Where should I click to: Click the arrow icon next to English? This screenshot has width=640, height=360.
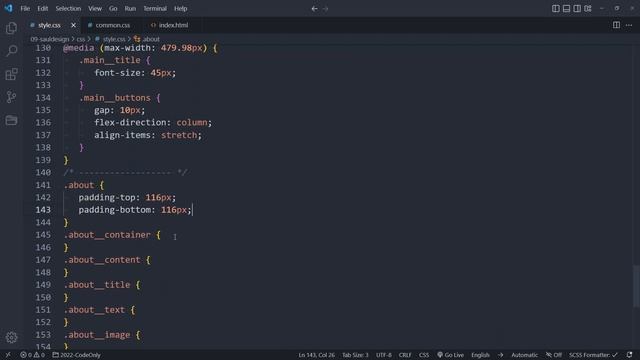point(500,355)
